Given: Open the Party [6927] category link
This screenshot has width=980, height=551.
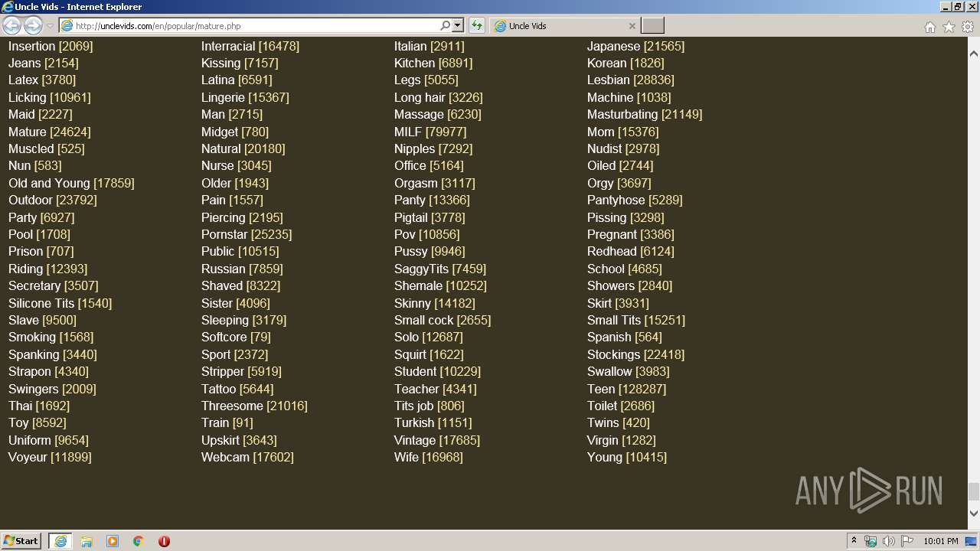Looking at the screenshot, I should [x=41, y=217].
